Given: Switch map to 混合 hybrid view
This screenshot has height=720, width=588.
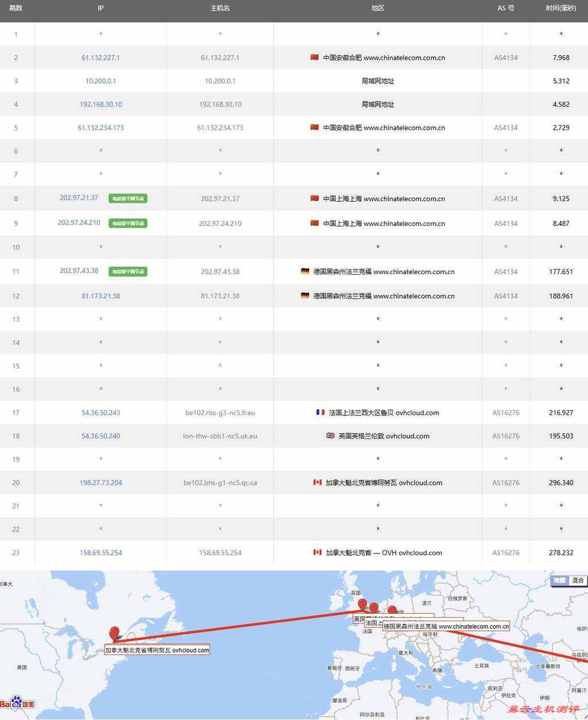Looking at the screenshot, I should tap(578, 580).
